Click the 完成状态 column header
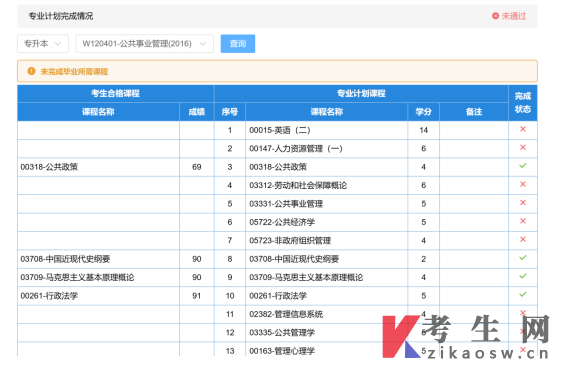Image resolution: width=564 pixels, height=372 pixels. (x=523, y=103)
